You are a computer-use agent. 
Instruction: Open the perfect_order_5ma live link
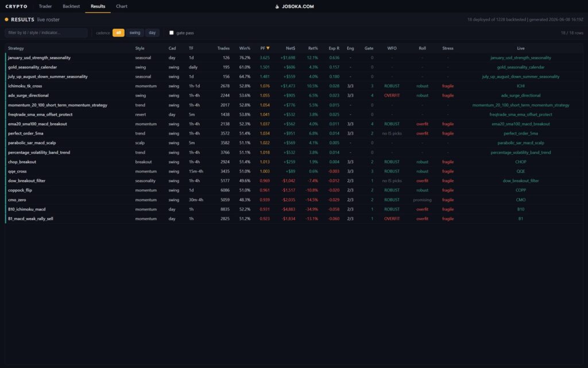(520, 133)
